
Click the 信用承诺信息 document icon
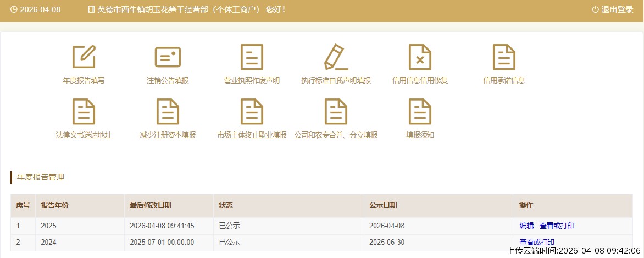point(504,57)
